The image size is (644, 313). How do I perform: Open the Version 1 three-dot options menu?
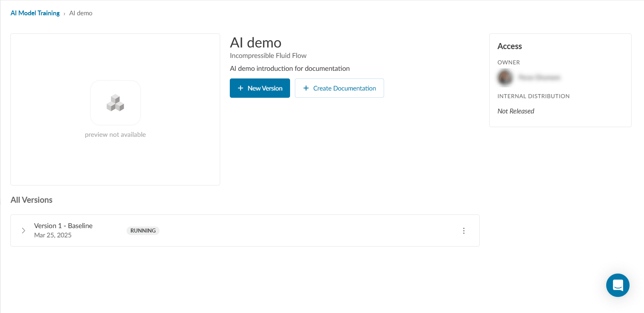tap(464, 231)
